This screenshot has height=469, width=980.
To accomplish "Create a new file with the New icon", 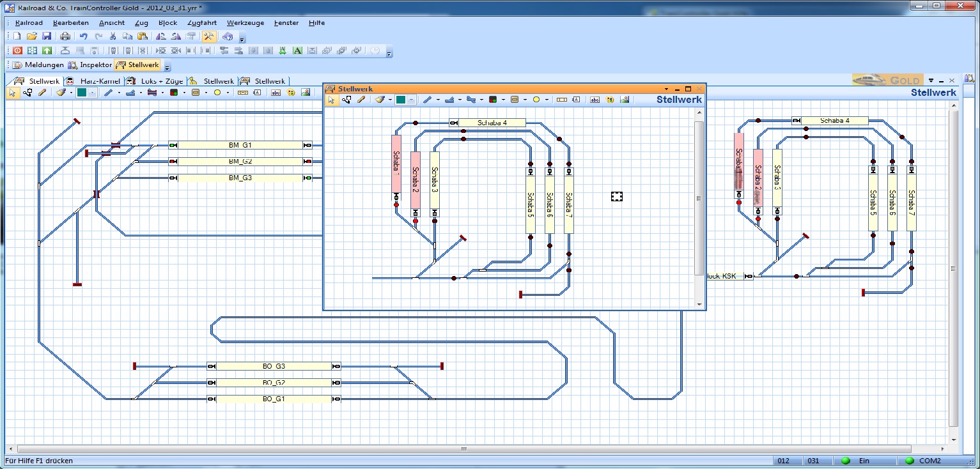I will coord(17,36).
